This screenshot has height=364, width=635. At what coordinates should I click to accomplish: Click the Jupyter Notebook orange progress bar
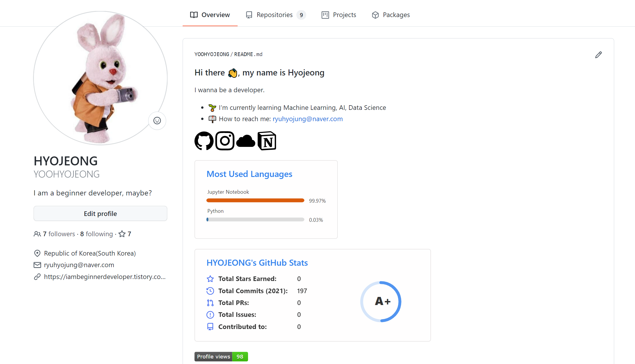click(x=255, y=200)
